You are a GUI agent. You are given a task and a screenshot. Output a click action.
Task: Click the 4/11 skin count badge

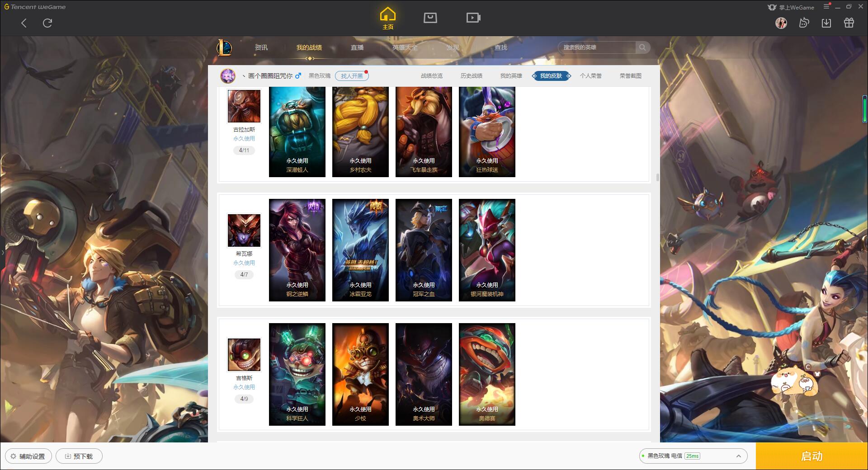tap(244, 150)
